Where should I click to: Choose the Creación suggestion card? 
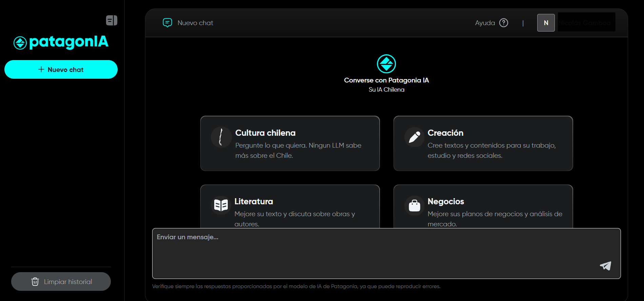pos(483,144)
